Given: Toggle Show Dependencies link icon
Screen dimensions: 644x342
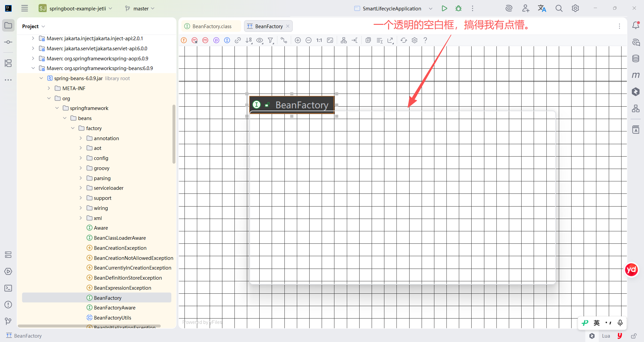Looking at the screenshot, I should pos(238,40).
